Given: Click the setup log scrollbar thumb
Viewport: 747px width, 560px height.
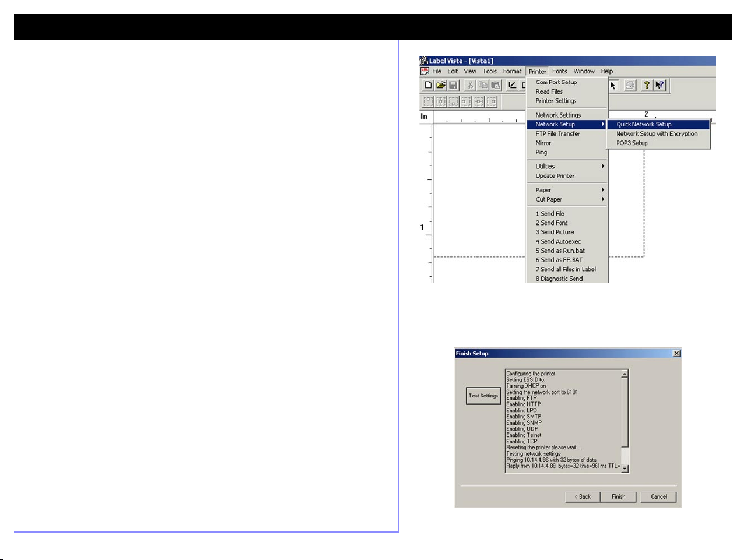Looking at the screenshot, I should tap(625, 413).
